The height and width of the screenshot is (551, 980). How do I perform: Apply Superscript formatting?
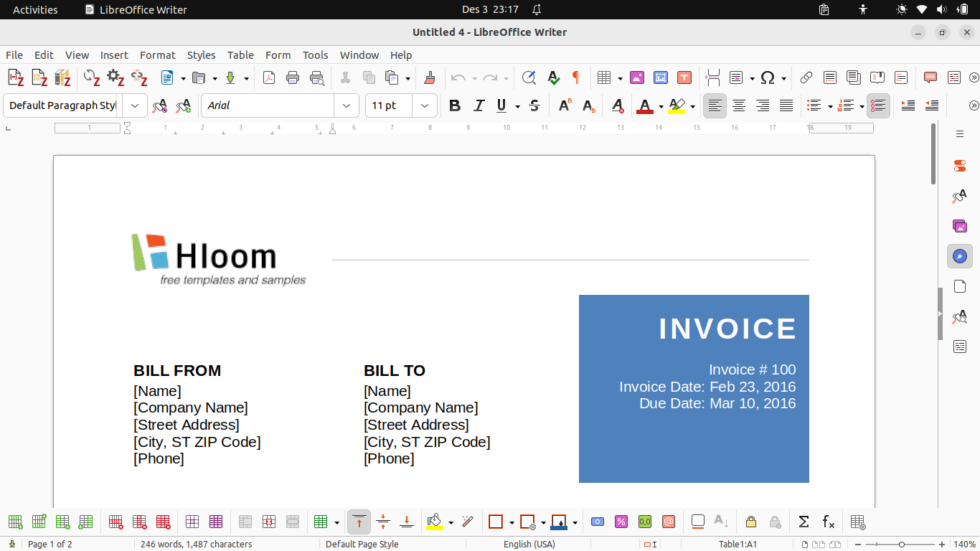tap(565, 106)
